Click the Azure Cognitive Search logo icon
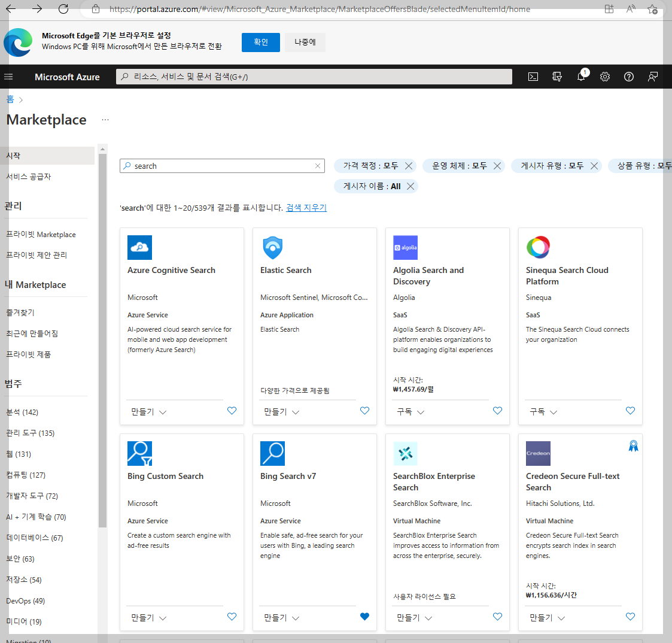The width and height of the screenshot is (672, 643). click(x=139, y=247)
